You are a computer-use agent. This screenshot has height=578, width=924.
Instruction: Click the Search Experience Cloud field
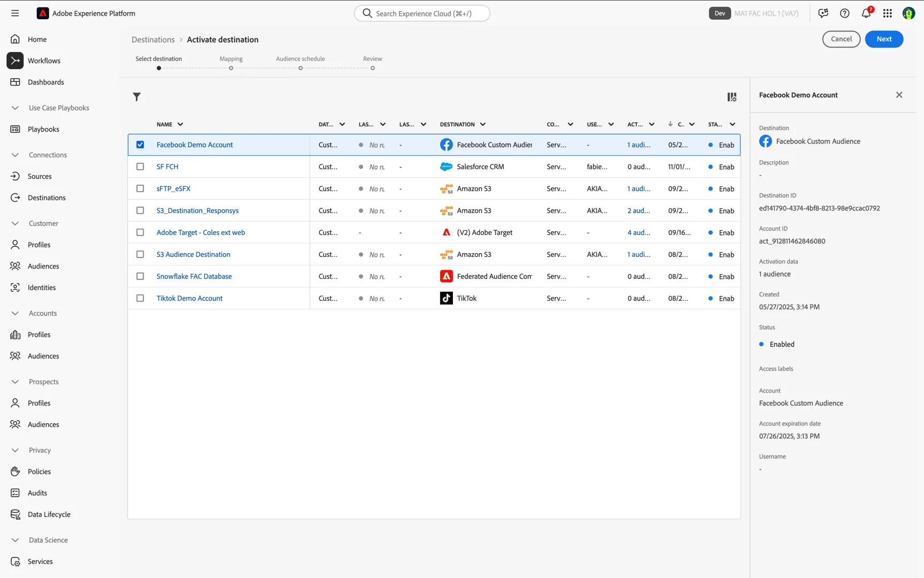pyautogui.click(x=422, y=13)
